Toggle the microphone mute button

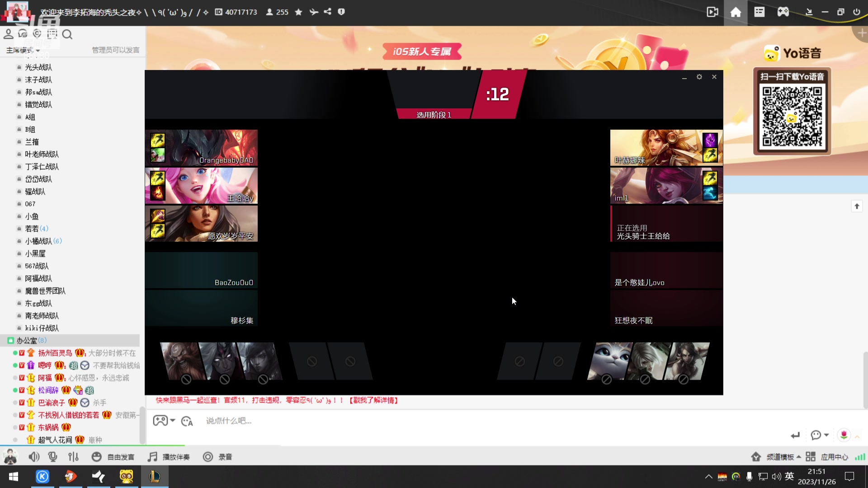[53, 457]
